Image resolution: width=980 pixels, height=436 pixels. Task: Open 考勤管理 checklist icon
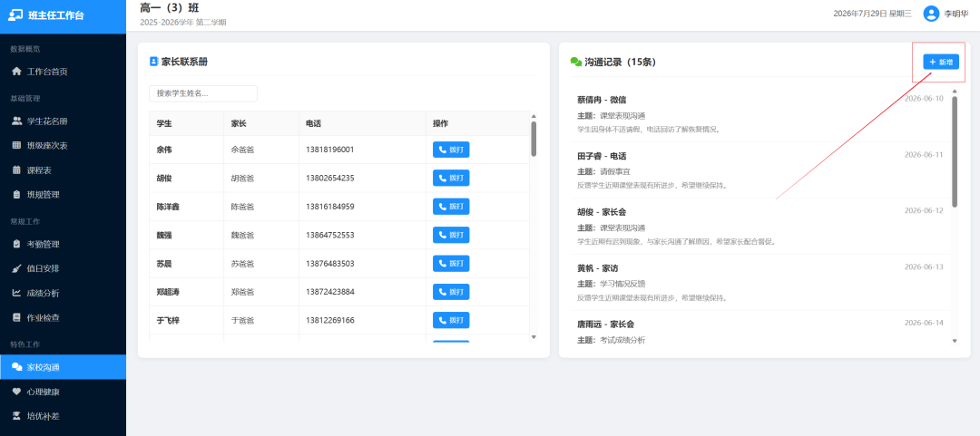[17, 244]
